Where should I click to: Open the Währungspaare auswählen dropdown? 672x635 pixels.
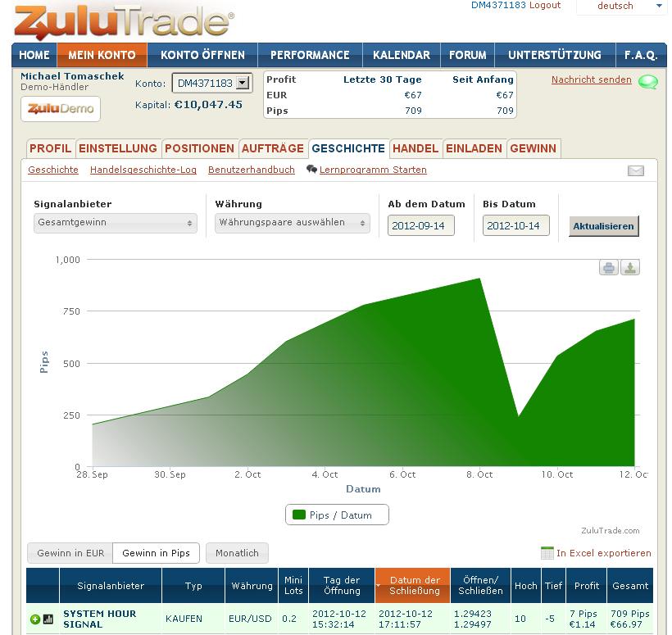pyautogui.click(x=292, y=223)
